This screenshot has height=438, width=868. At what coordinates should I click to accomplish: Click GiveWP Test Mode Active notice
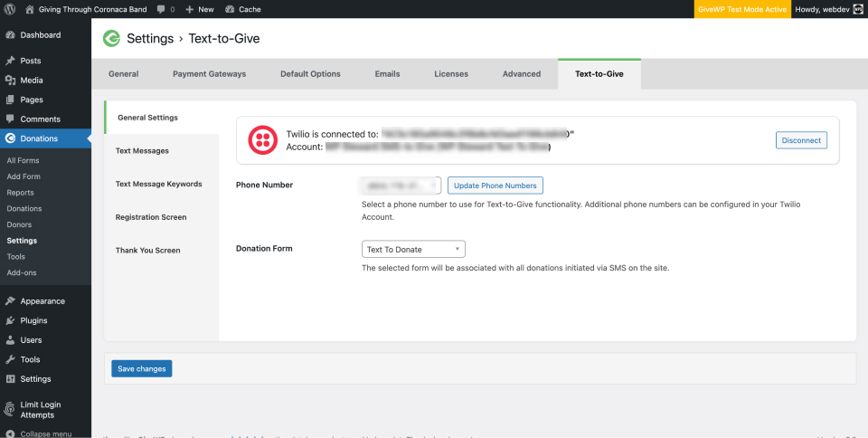click(742, 9)
